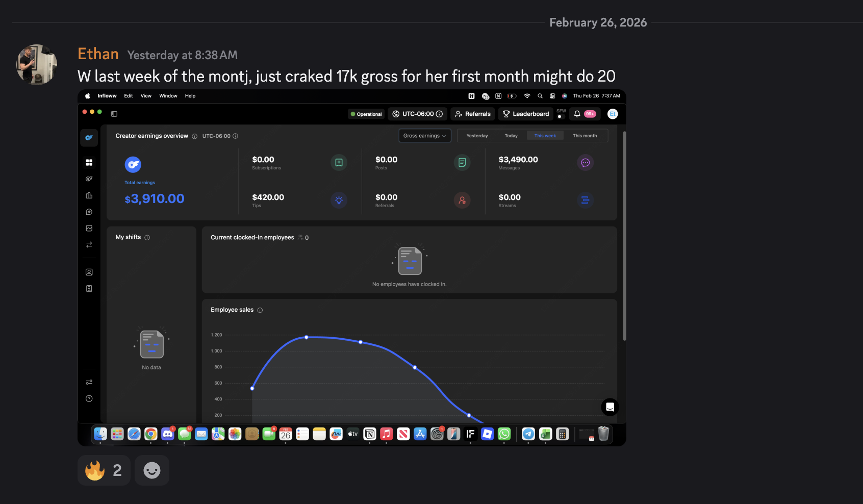The width and height of the screenshot is (863, 504).
Task: Open the help question mark icon
Action: click(89, 399)
